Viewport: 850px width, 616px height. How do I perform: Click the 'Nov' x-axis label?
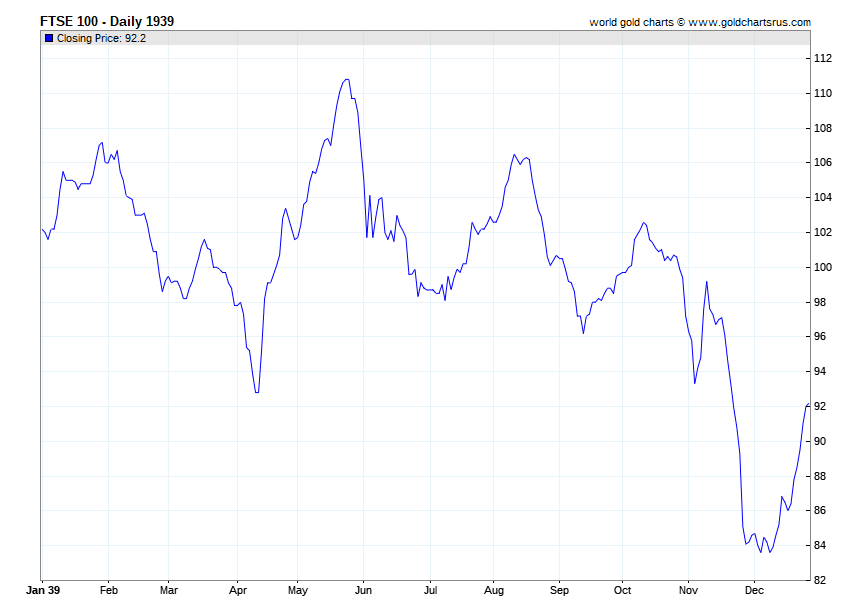click(688, 590)
